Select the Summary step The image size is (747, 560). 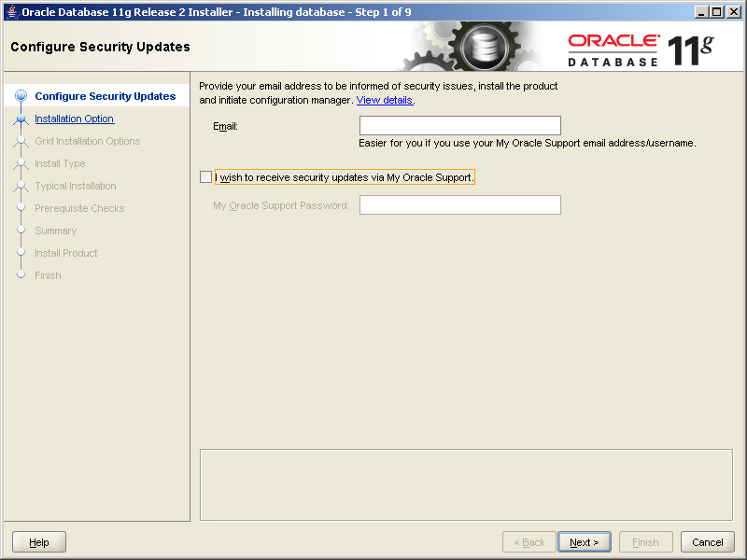click(x=56, y=231)
